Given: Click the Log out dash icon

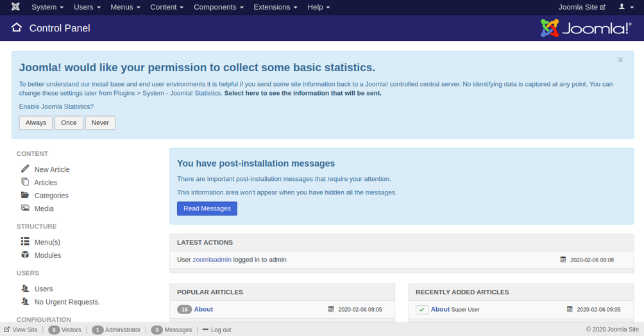Looking at the screenshot, I should point(206,330).
